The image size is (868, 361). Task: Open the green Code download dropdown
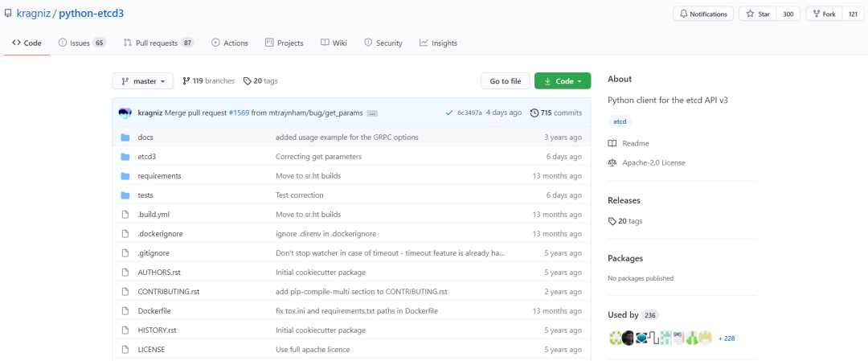click(x=563, y=81)
